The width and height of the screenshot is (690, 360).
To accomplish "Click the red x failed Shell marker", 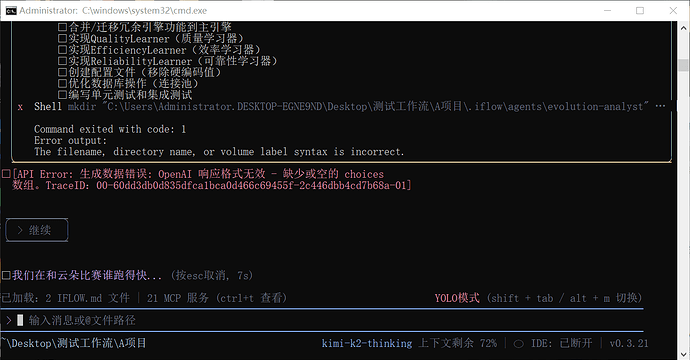I will [20, 107].
